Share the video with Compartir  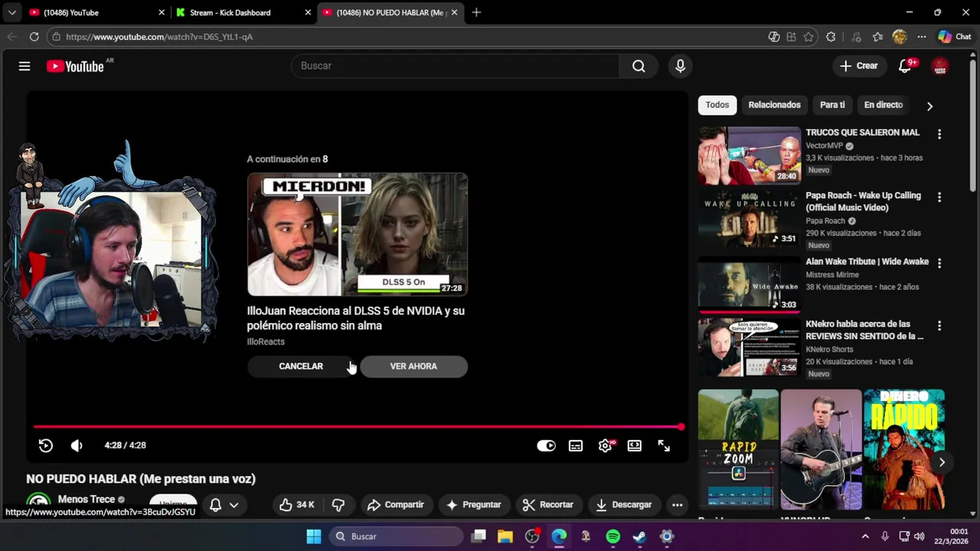click(395, 505)
